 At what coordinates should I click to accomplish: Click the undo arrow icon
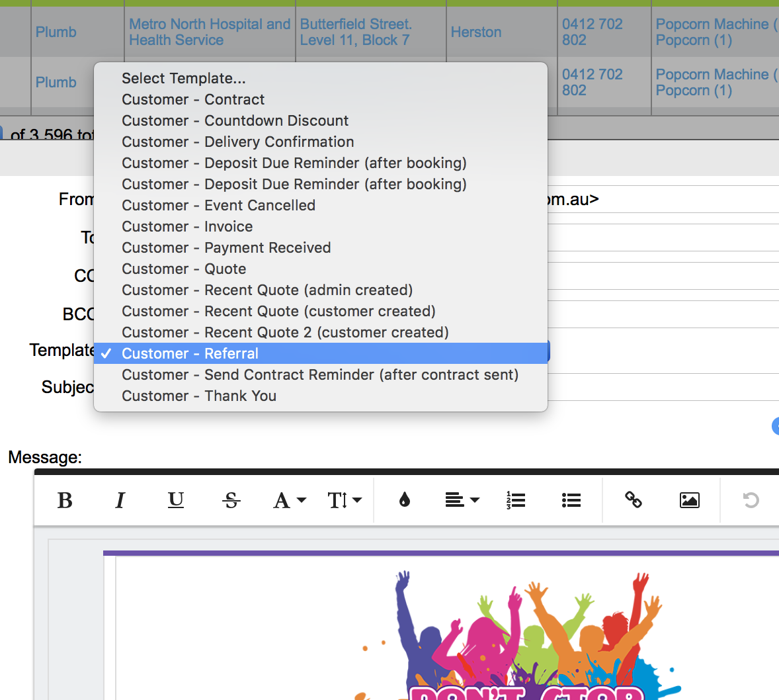tap(751, 501)
